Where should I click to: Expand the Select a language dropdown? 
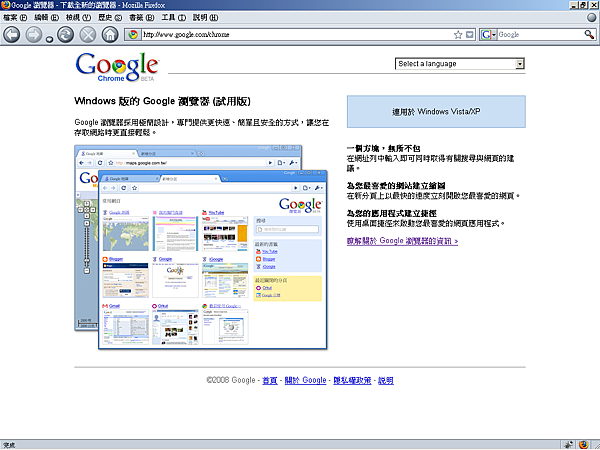pos(460,64)
